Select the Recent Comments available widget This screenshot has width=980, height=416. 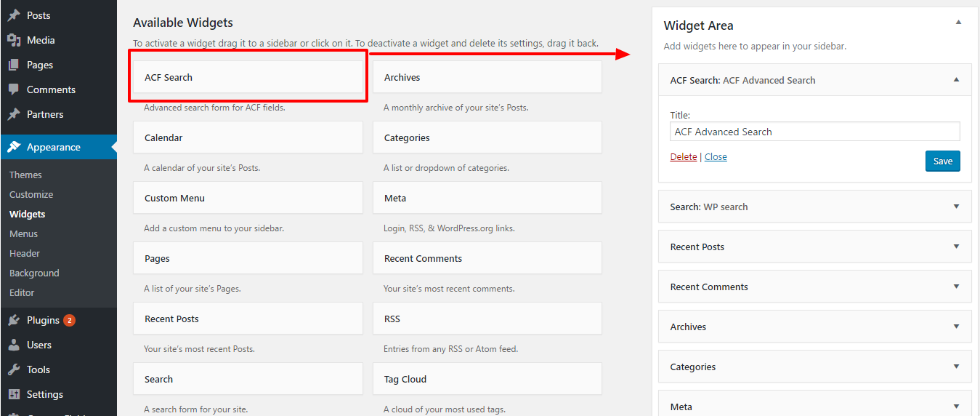487,258
